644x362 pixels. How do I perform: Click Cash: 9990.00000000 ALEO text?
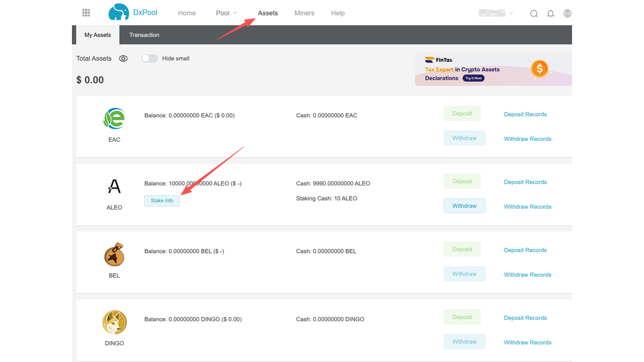pyautogui.click(x=333, y=184)
